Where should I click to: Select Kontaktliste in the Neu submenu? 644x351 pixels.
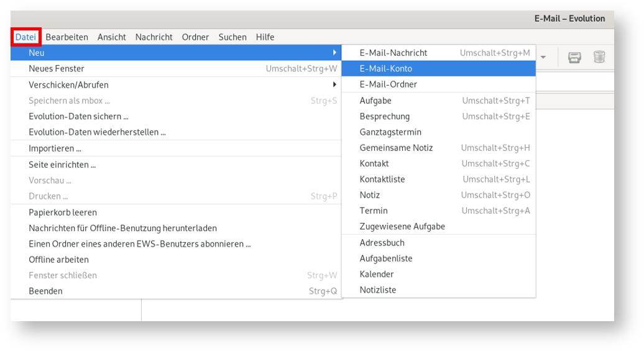point(382,180)
